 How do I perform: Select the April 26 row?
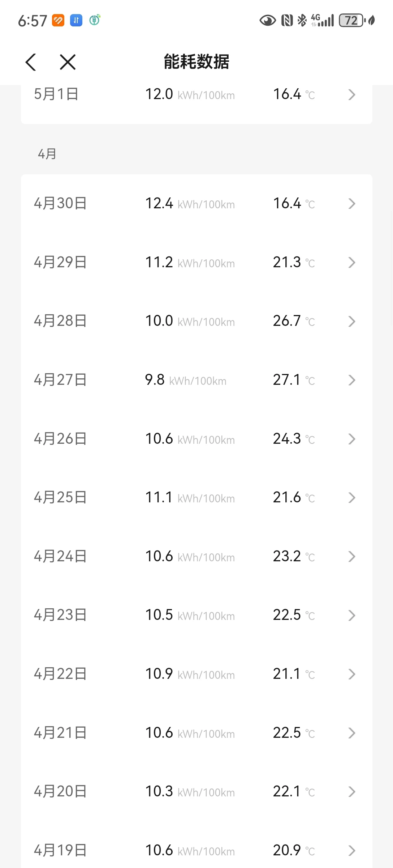[196, 439]
